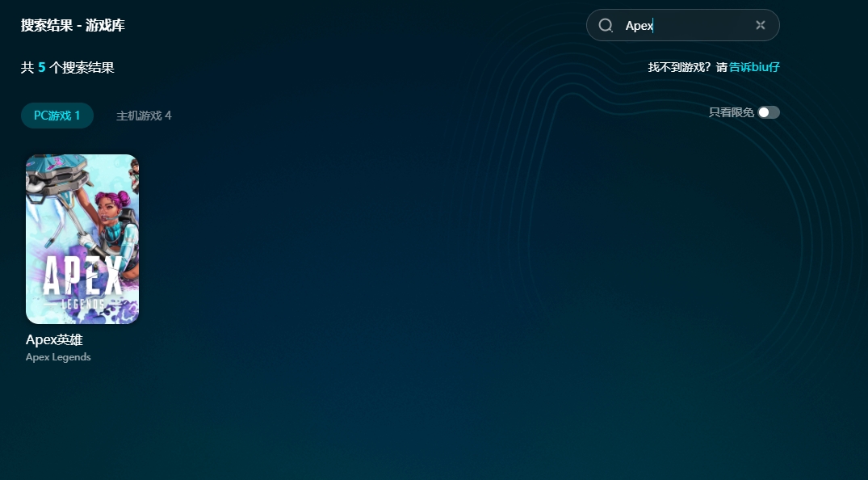Click the Apex英雄 game title
868x480 pixels.
54,340
